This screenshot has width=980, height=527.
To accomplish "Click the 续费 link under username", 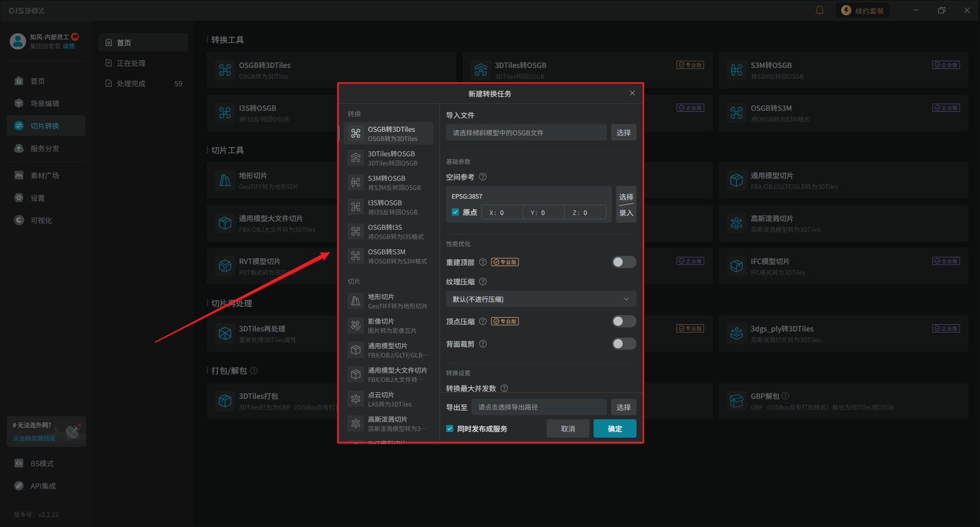I will [69, 46].
